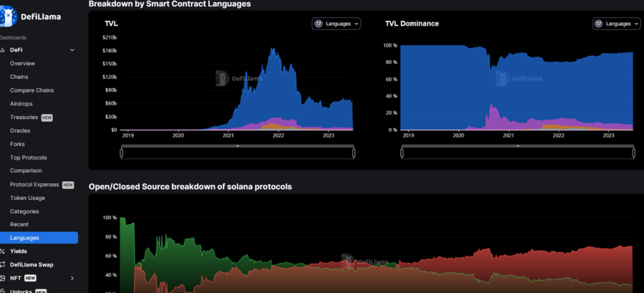Select Oracles in the sidebar
The height and width of the screenshot is (293, 644).
(20, 130)
